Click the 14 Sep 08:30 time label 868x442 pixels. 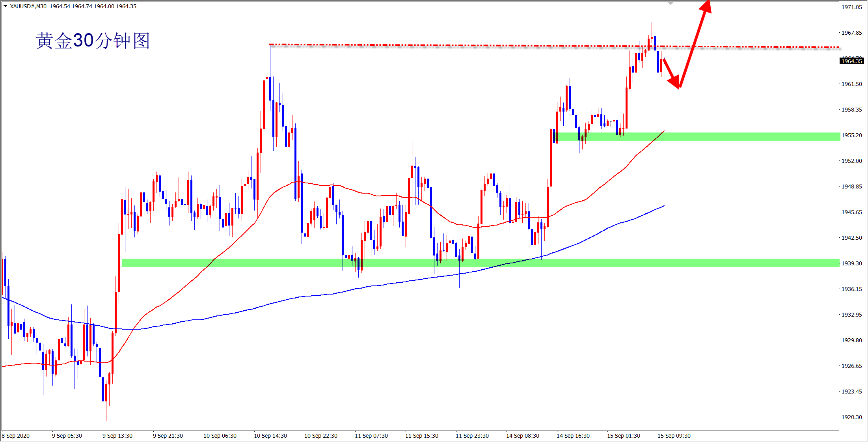pyautogui.click(x=523, y=436)
